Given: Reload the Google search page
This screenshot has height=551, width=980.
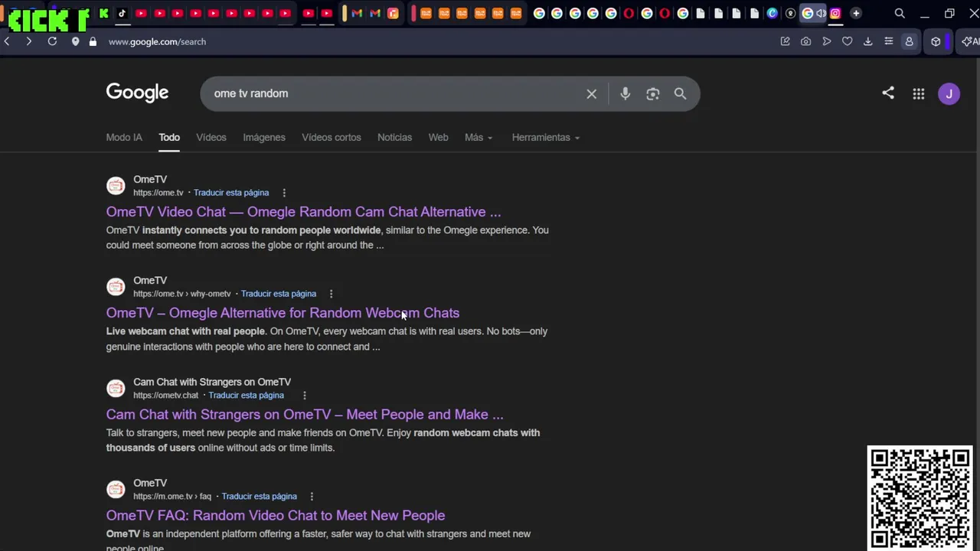Looking at the screenshot, I should point(52,41).
